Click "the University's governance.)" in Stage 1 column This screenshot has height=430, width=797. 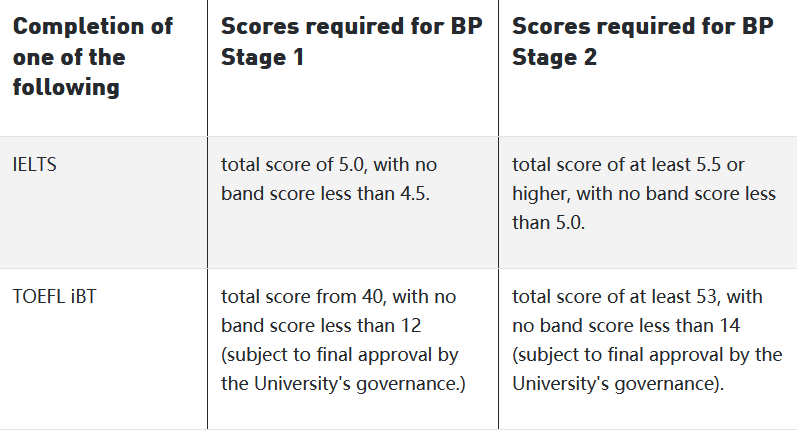pyautogui.click(x=343, y=383)
